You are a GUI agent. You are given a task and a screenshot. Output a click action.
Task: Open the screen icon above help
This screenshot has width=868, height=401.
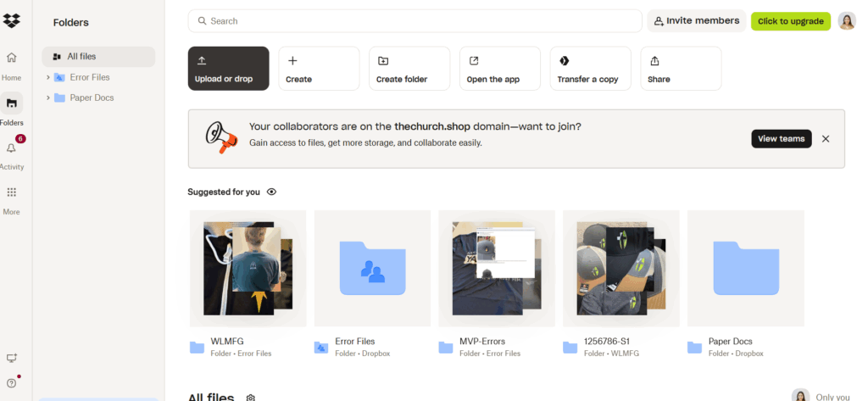coord(11,359)
